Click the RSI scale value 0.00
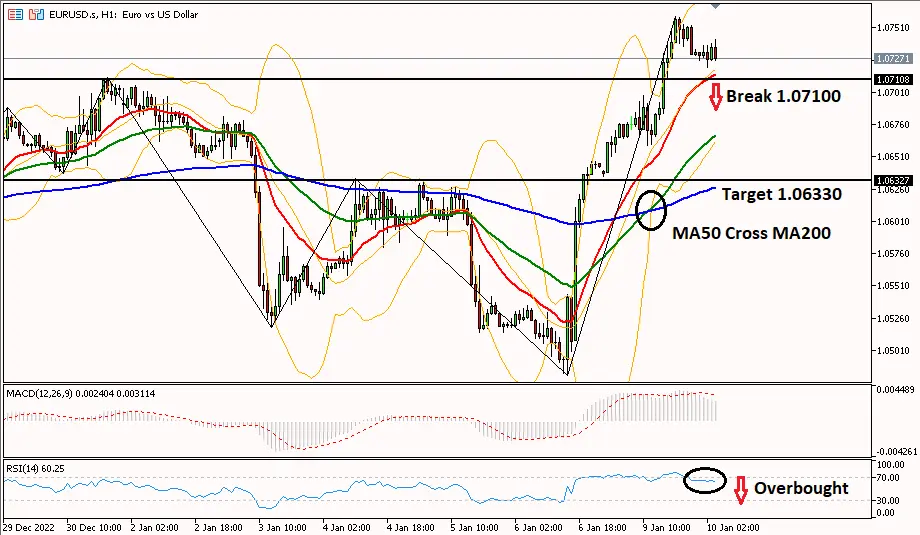 click(885, 513)
